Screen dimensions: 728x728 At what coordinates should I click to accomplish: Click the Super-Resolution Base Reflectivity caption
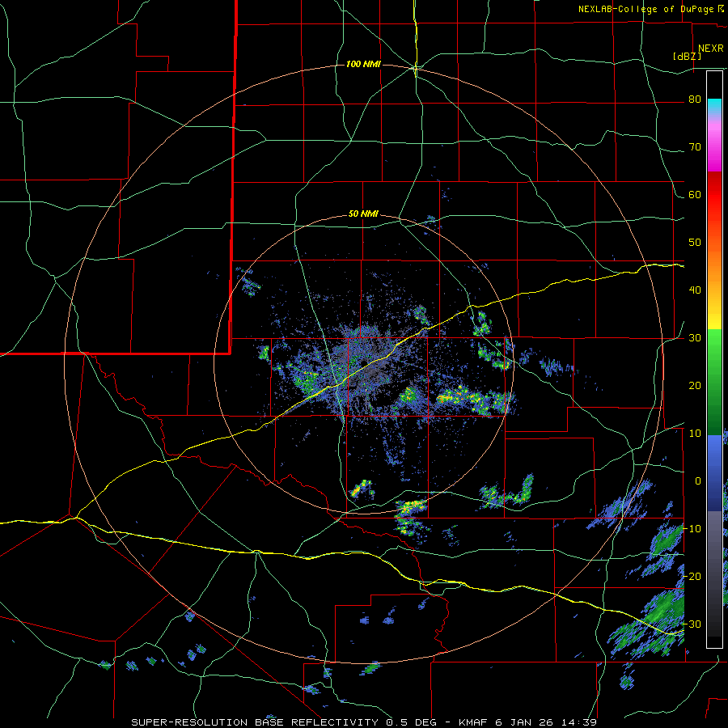(363, 722)
